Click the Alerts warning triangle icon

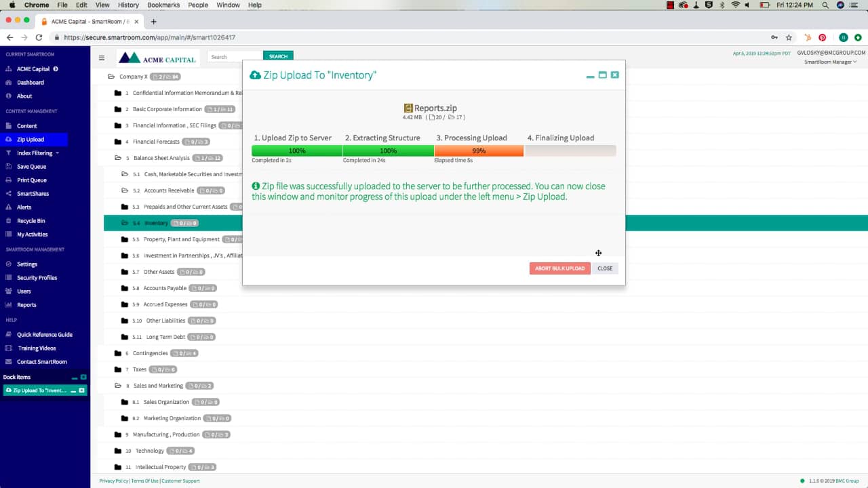(x=9, y=207)
